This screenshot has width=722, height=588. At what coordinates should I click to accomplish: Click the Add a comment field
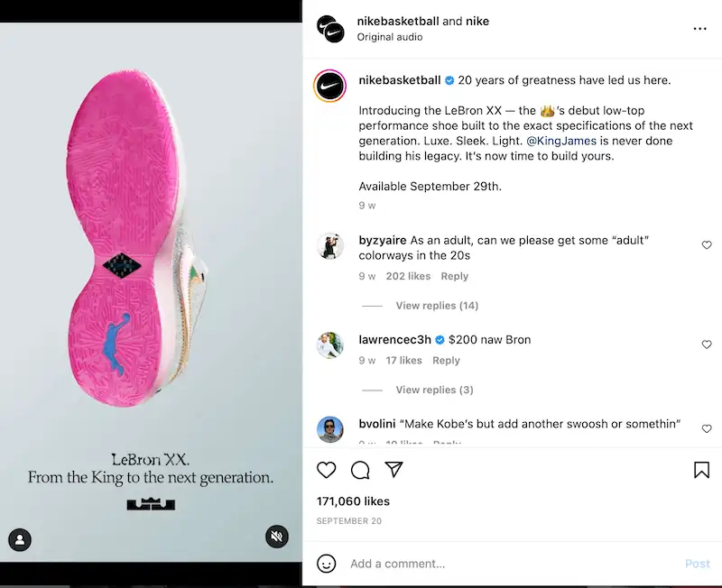505,564
